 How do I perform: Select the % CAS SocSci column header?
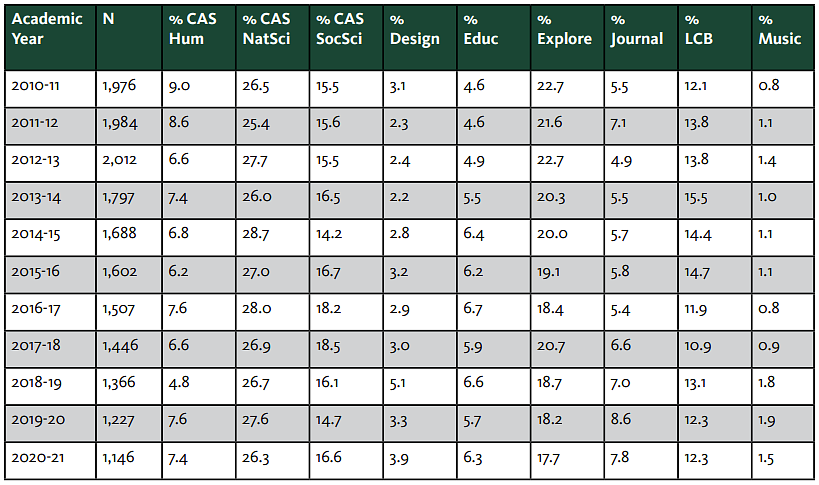(344, 38)
